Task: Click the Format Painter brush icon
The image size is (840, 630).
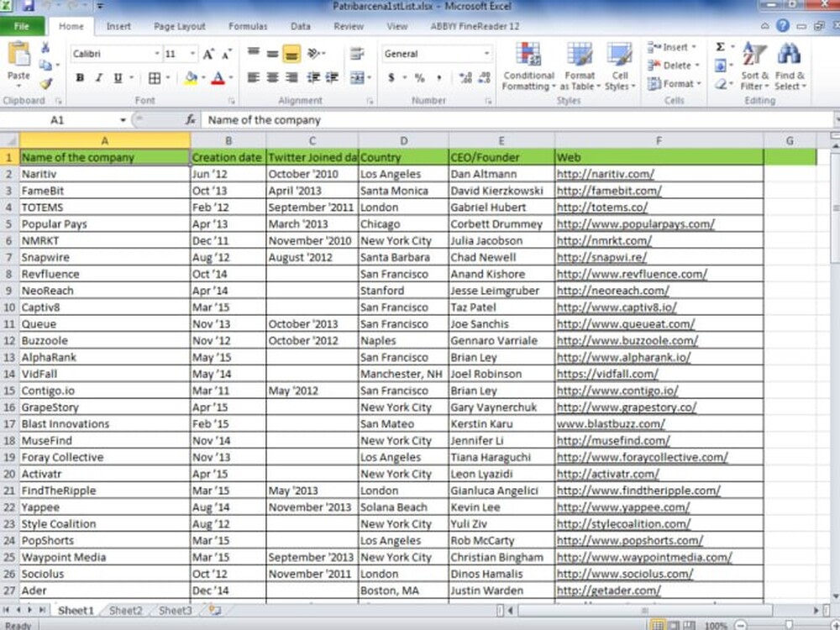Action: [x=46, y=83]
